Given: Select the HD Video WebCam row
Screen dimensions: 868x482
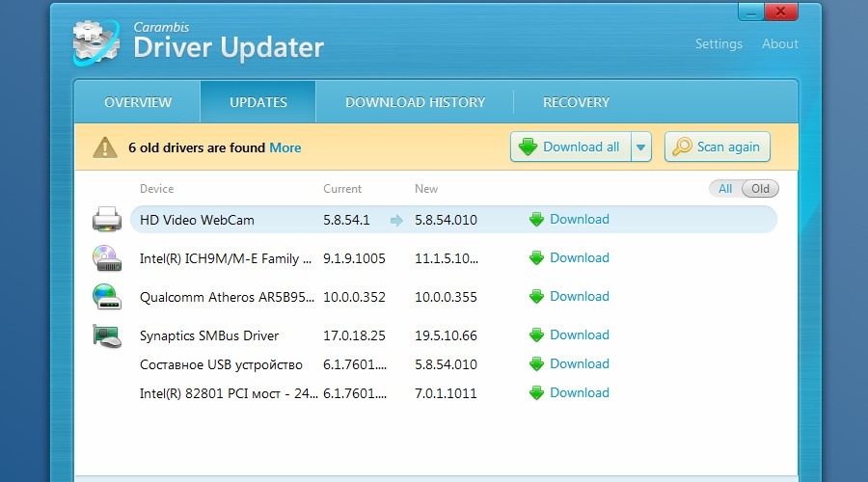Looking at the screenshot, I should coord(453,220).
